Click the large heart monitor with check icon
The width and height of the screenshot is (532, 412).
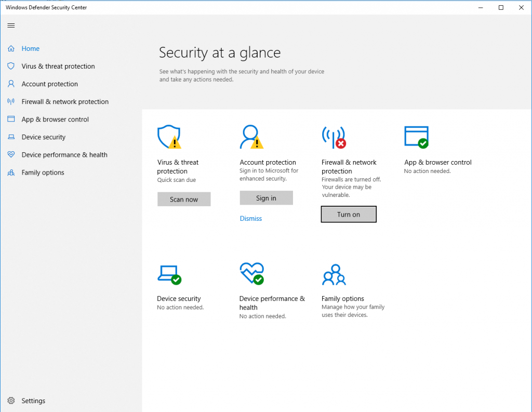(251, 273)
